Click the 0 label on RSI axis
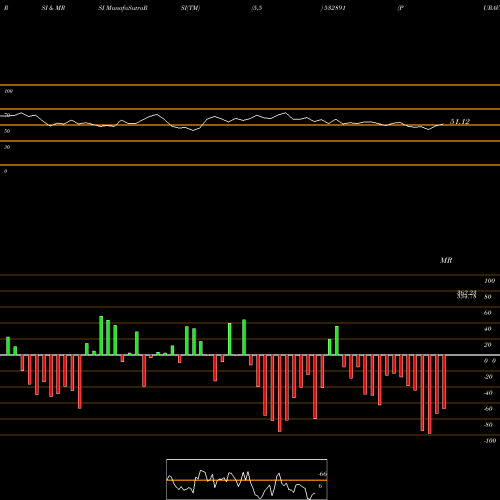 coord(5,171)
